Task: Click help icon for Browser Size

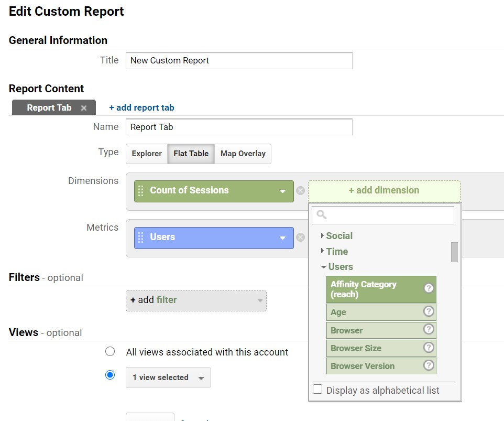Action: pos(429,348)
